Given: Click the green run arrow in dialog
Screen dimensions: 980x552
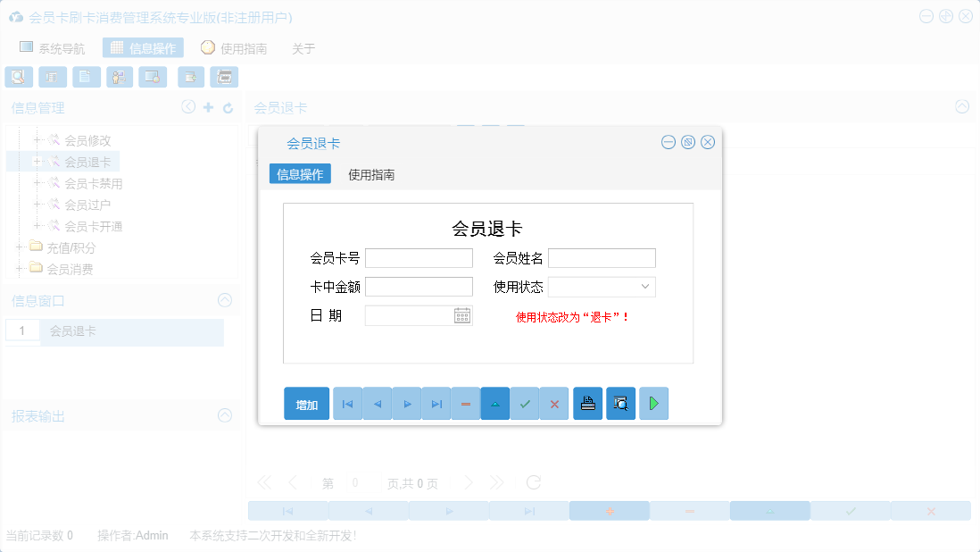Looking at the screenshot, I should coord(653,403).
